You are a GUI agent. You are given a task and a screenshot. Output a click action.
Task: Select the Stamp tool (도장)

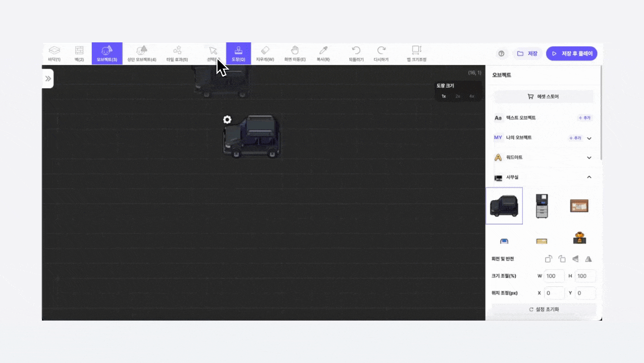(x=238, y=53)
